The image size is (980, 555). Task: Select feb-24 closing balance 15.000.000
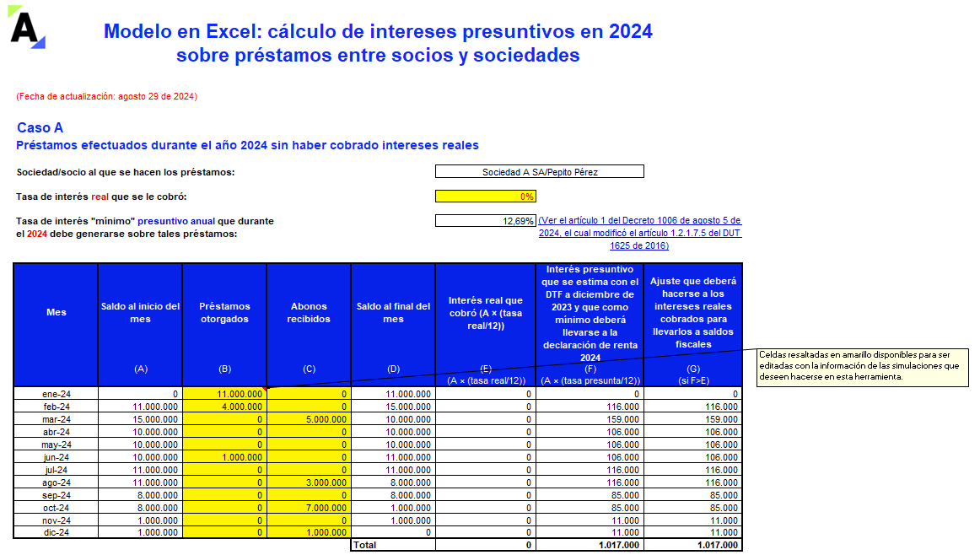[393, 407]
